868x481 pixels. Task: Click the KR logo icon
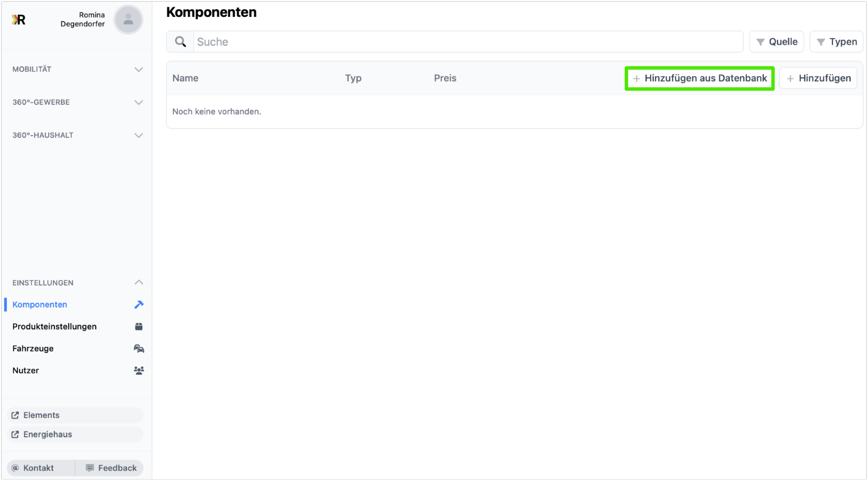[19, 20]
